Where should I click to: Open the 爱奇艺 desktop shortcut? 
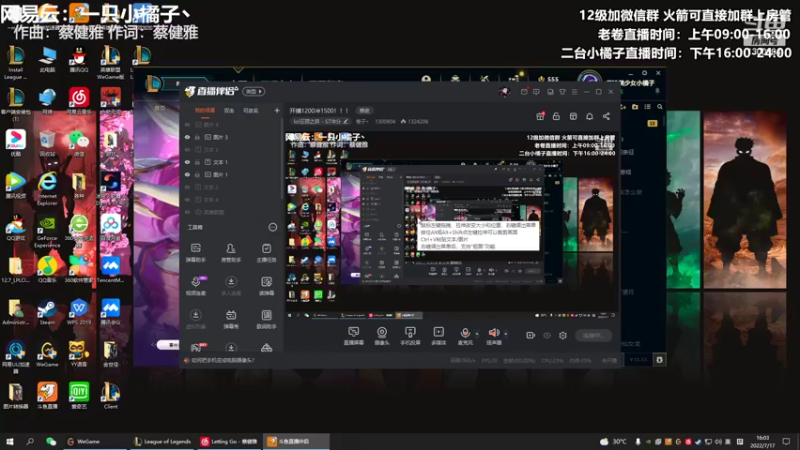pos(79,395)
